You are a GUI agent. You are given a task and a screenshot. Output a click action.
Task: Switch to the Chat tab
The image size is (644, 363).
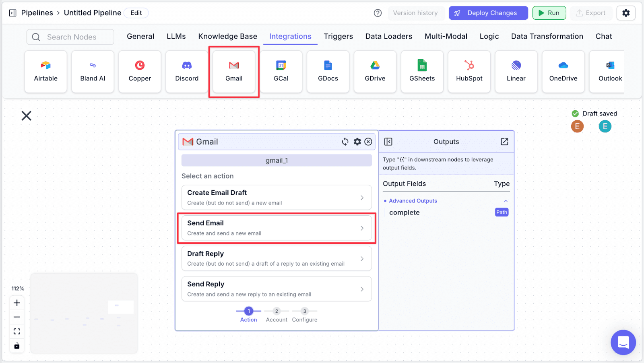click(x=604, y=36)
